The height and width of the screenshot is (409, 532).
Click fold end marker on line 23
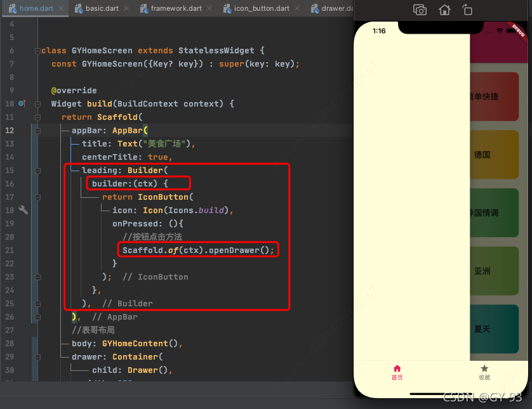[37, 277]
